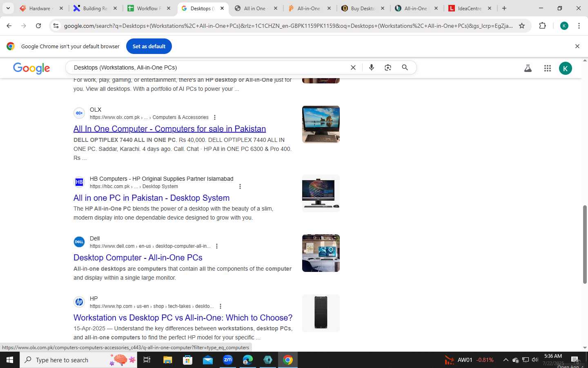588x368 pixels.
Task: Open tab search dropdown arrow
Action: tap(8, 8)
